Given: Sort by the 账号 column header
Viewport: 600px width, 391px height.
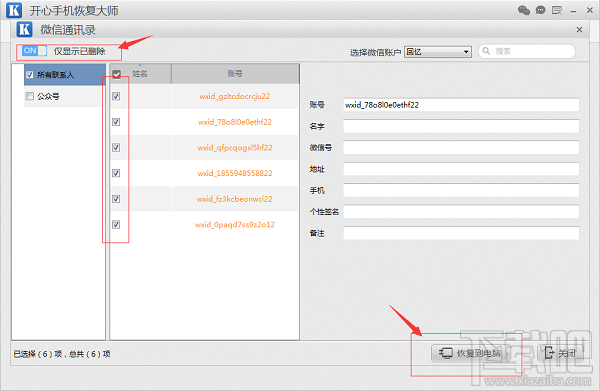Looking at the screenshot, I should (235, 73).
